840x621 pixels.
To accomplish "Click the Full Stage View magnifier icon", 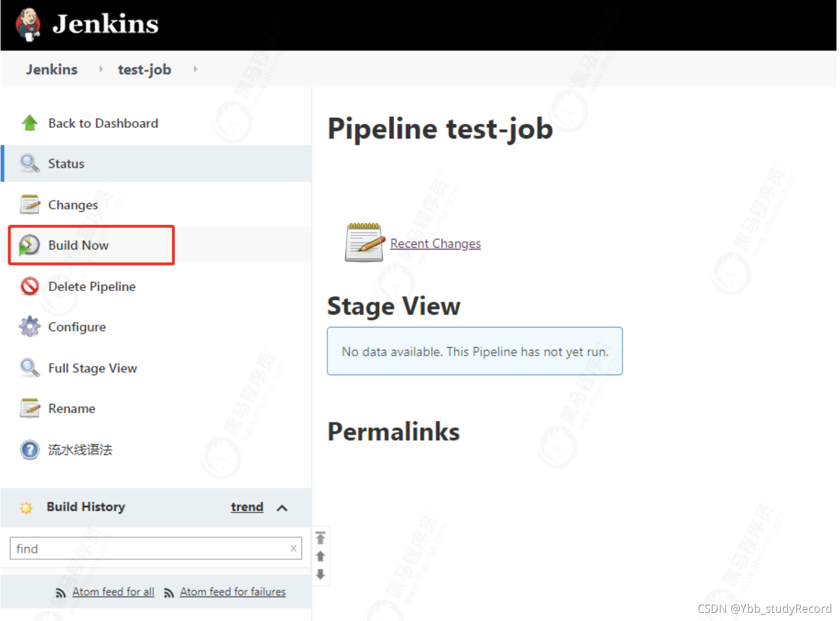I will (x=29, y=367).
